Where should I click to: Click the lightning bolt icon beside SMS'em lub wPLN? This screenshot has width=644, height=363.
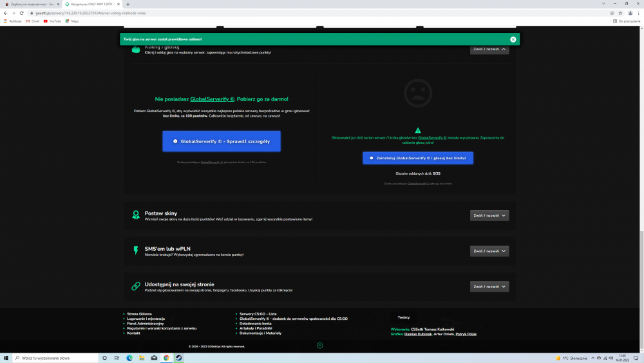pos(136,250)
